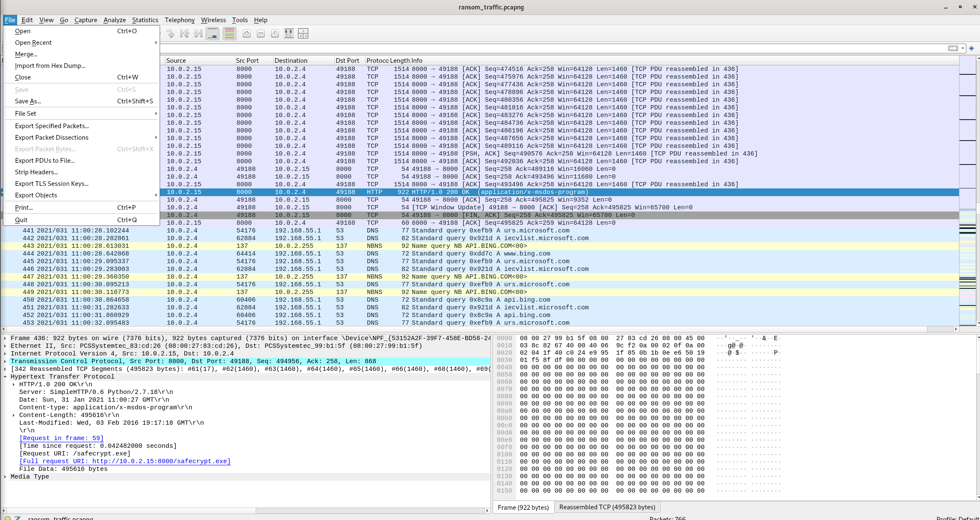Choose Export PDUs to File...
This screenshot has width=980, height=520.
click(81, 161)
